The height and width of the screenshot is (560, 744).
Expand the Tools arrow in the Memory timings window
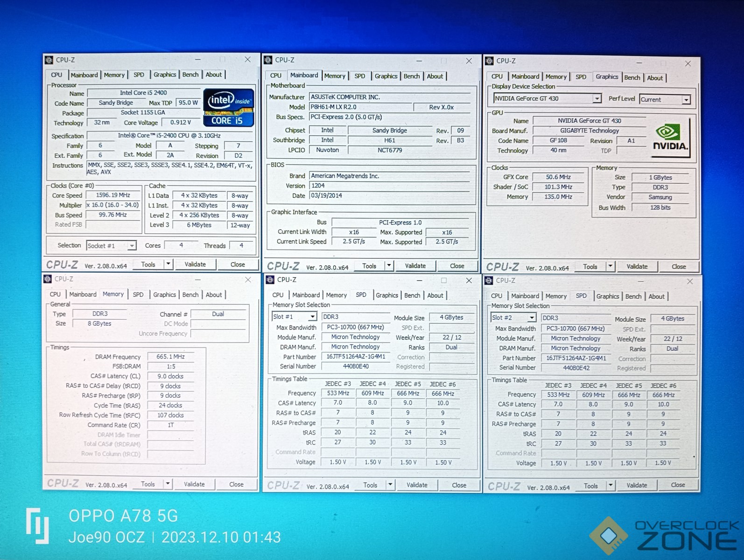pyautogui.click(x=168, y=484)
